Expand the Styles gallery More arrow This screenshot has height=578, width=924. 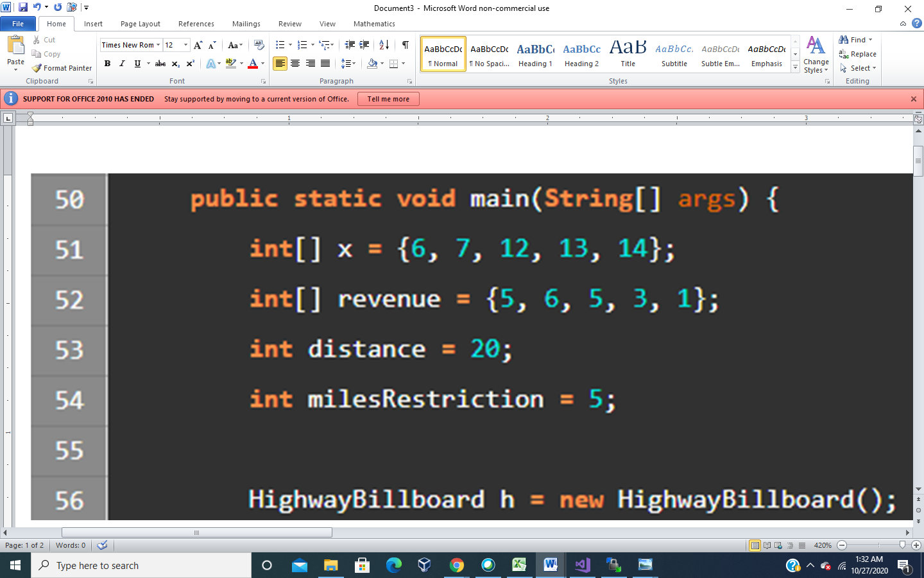pyautogui.click(x=795, y=67)
